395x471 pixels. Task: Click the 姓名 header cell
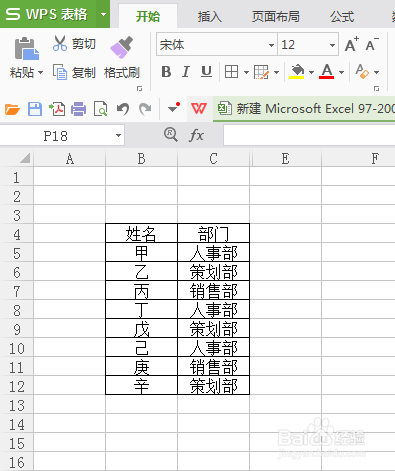(141, 233)
